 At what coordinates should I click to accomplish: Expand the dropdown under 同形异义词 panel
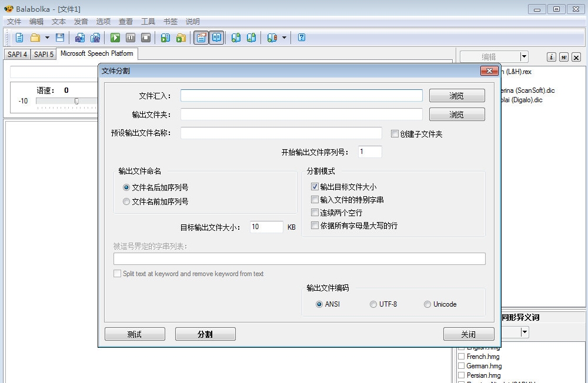tap(524, 332)
